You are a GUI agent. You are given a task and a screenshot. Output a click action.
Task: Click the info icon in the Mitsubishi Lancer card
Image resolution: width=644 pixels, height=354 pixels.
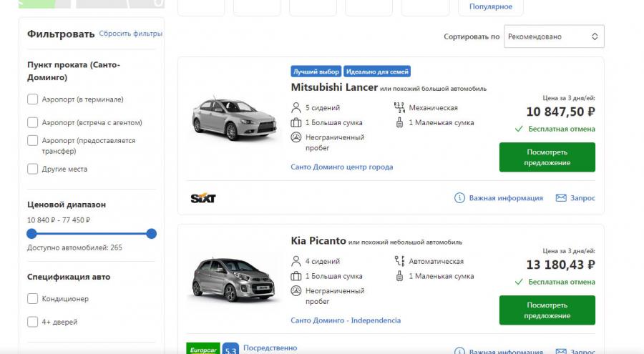pos(459,198)
